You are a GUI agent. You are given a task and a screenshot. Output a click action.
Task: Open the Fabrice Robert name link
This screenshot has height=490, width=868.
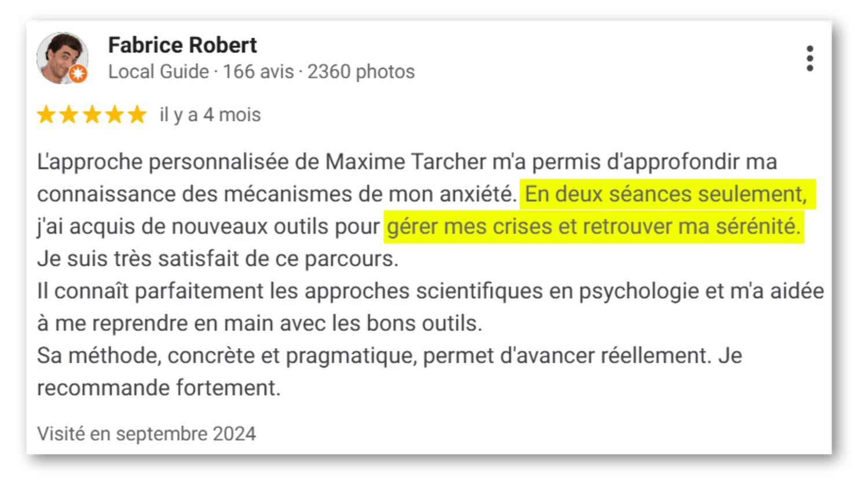pyautogui.click(x=182, y=45)
